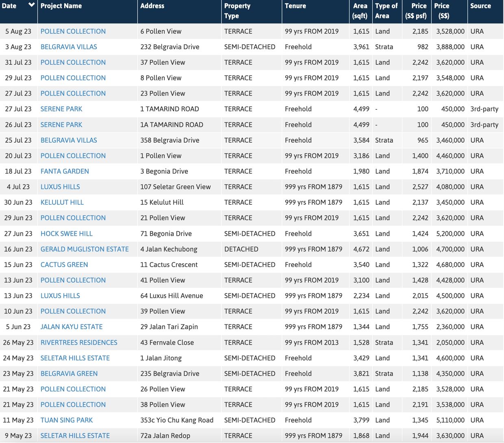Click the Type of Area column header

[387, 11]
